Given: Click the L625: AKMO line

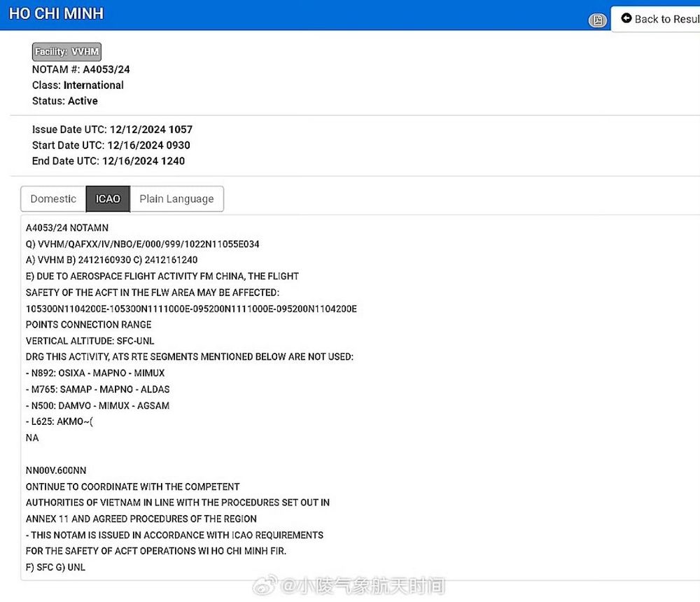Looking at the screenshot, I should [x=59, y=421].
